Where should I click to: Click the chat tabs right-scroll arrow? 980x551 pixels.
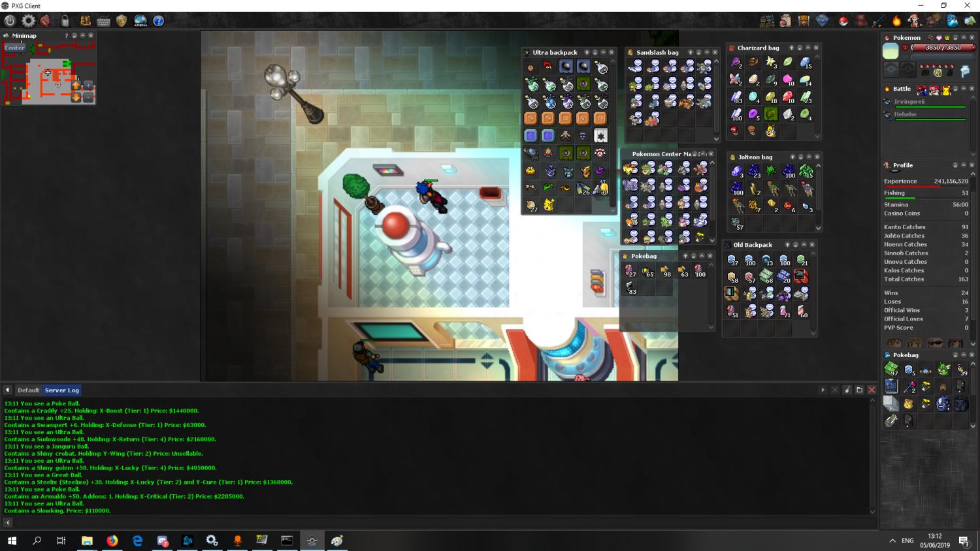point(823,390)
